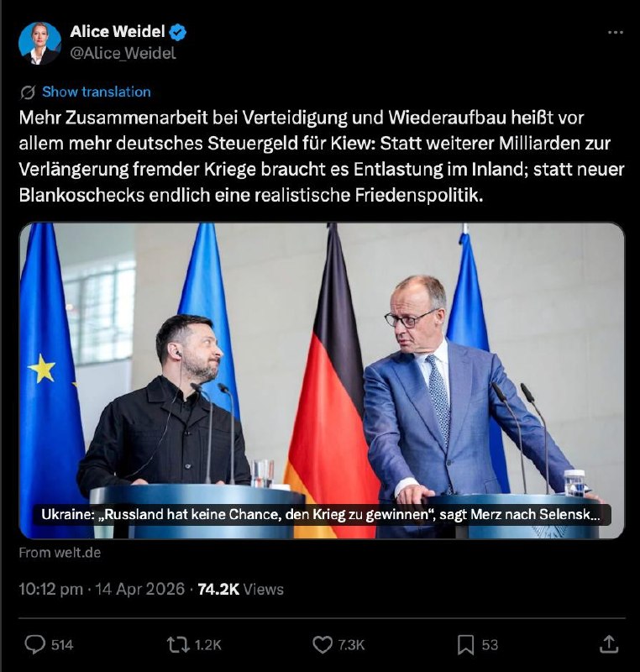Screen dimensions: 640x672
Task: Click the share upload icon
Action: click(x=608, y=644)
